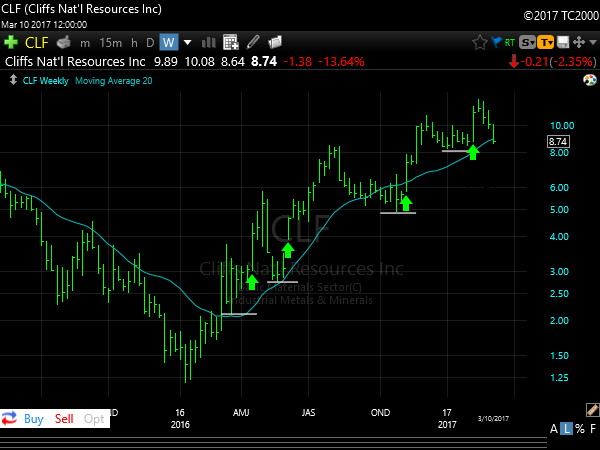The image size is (600, 450).
Task: Click the yellow CLF symbol field
Action: click(x=37, y=42)
